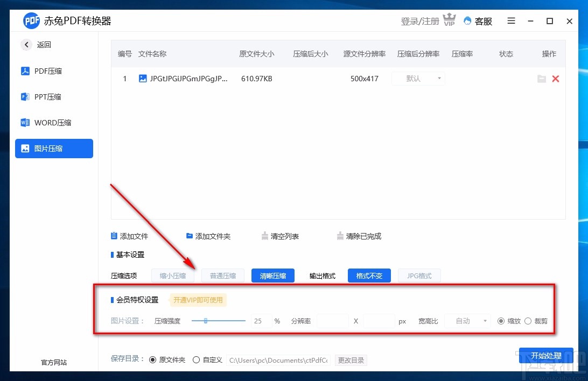The image size is (588, 381).
Task: Open the 默认 resolution dropdown
Action: pyautogui.click(x=418, y=79)
